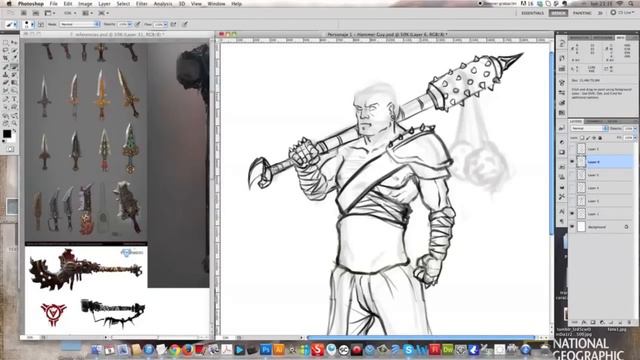
Task: Open Character panel icon in right dock
Action: [562, 211]
